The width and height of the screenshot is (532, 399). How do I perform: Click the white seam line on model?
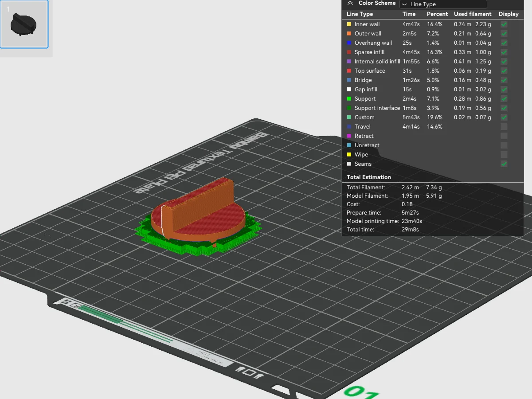pyautogui.click(x=163, y=219)
